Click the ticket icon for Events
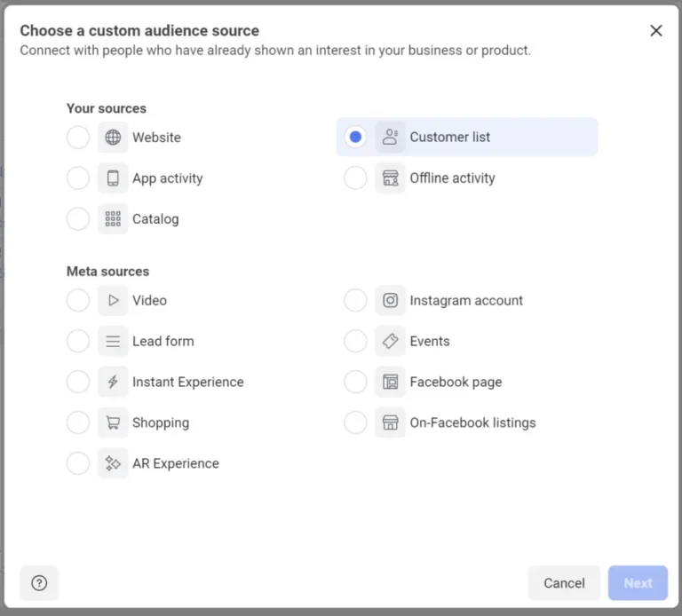The width and height of the screenshot is (682, 616). (x=390, y=342)
